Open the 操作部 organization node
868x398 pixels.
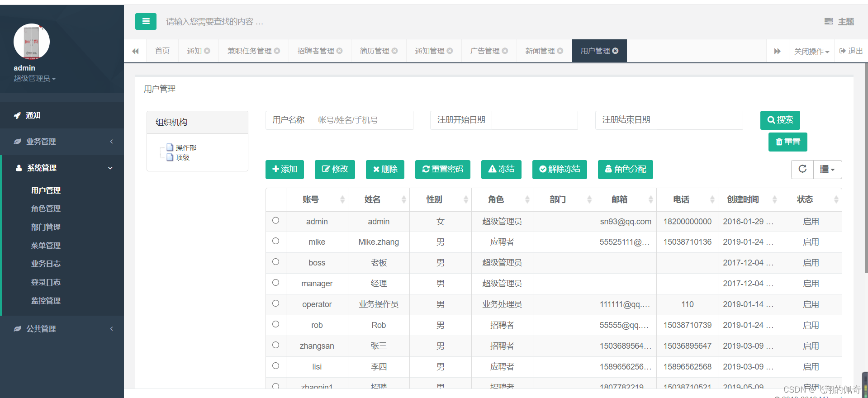(x=185, y=147)
